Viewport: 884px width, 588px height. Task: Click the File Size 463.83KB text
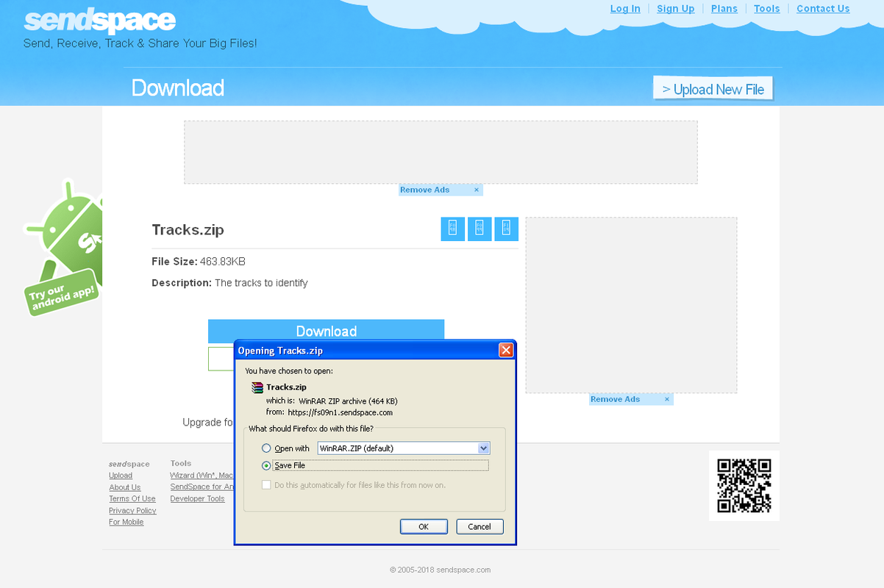click(x=199, y=262)
